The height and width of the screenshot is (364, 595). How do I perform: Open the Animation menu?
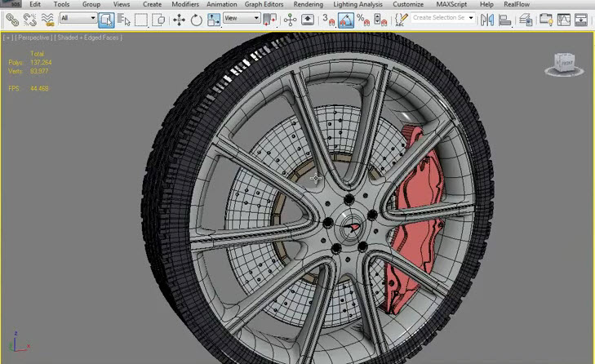tap(222, 4)
